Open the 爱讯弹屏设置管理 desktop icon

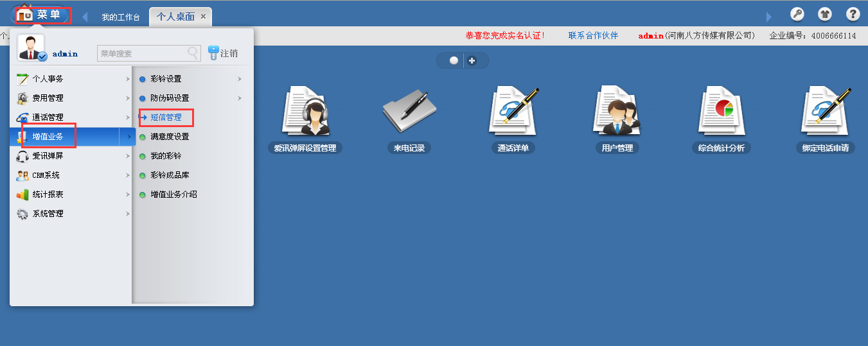coord(305,113)
